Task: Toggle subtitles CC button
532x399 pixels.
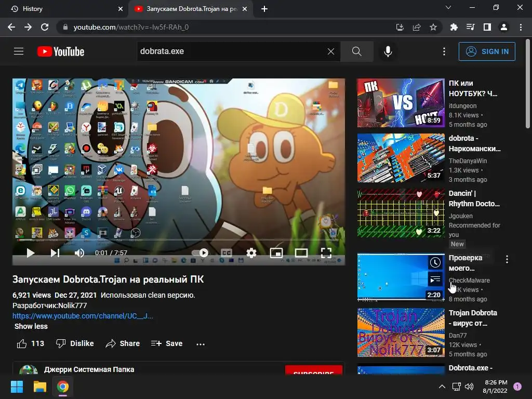Action: [x=227, y=253]
